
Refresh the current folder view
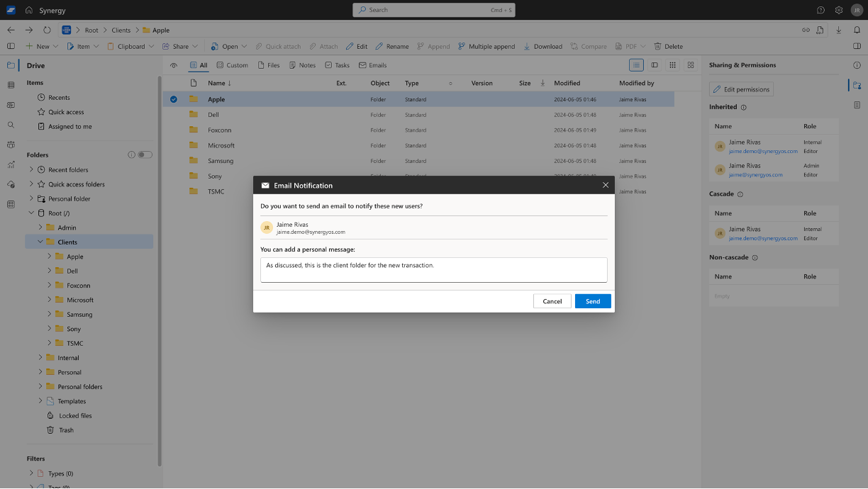click(47, 30)
